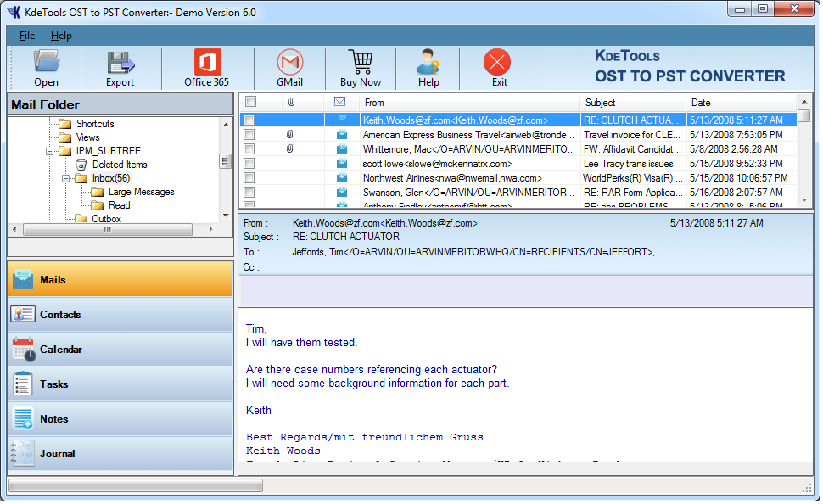
Task: Click the folder tree scroll down arrow
Action: pyautogui.click(x=226, y=216)
